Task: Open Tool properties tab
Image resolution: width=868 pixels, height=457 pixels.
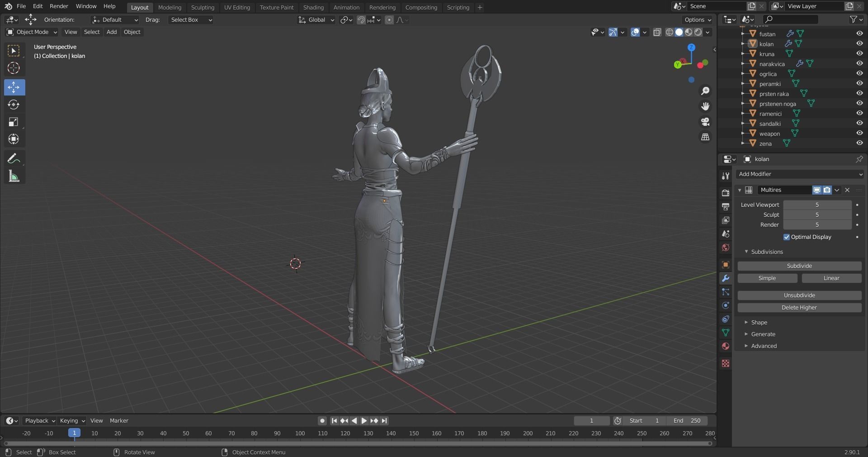Action: pos(726,176)
